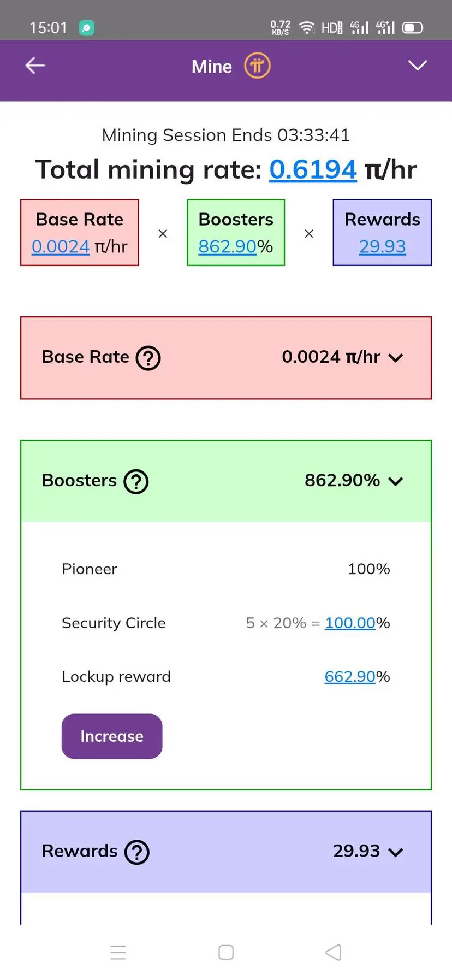Open the Lockup reward 662.90 link
Image resolution: width=452 pixels, height=980 pixels.
click(x=350, y=677)
